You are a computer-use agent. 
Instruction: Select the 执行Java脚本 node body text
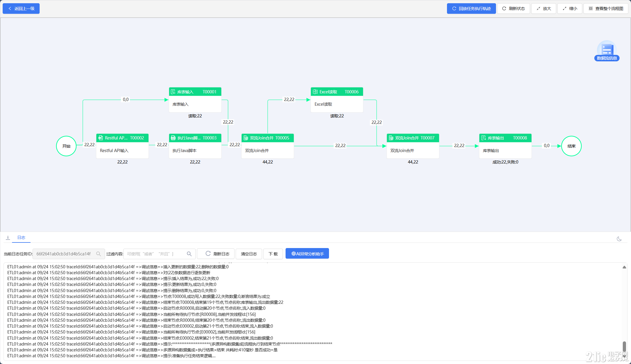coord(184,151)
